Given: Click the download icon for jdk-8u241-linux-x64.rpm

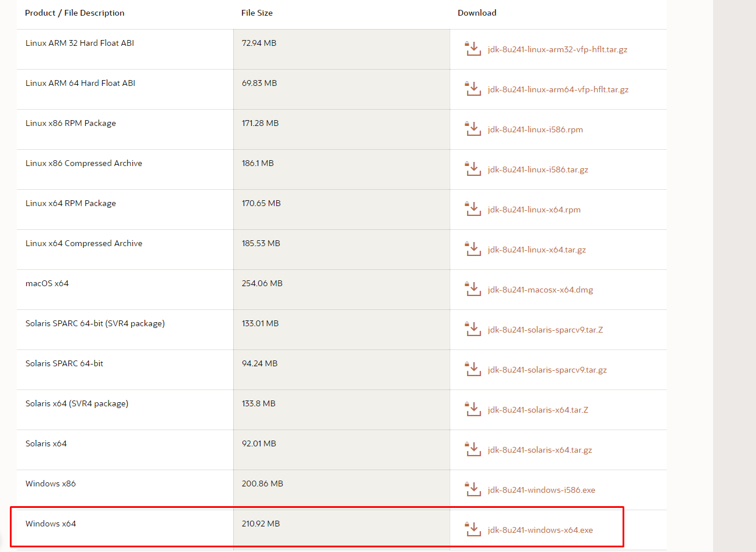Looking at the screenshot, I should point(473,209).
